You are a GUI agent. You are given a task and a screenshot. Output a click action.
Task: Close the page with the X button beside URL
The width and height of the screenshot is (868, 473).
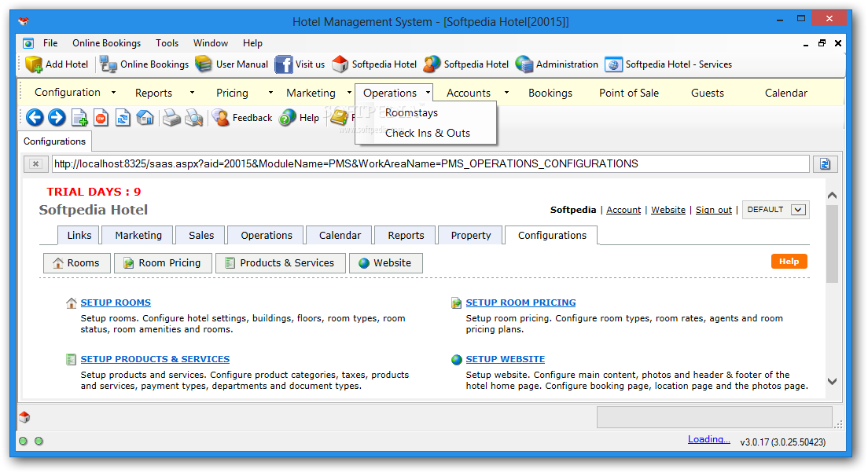click(35, 163)
